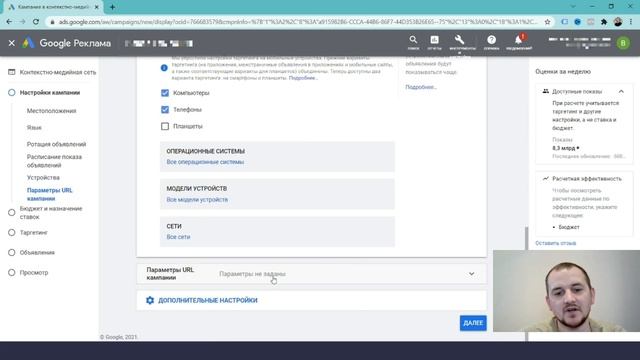Viewport: 640px width, 360px height.
Task: Open Chrome profile avatar
Action: click(x=618, y=22)
